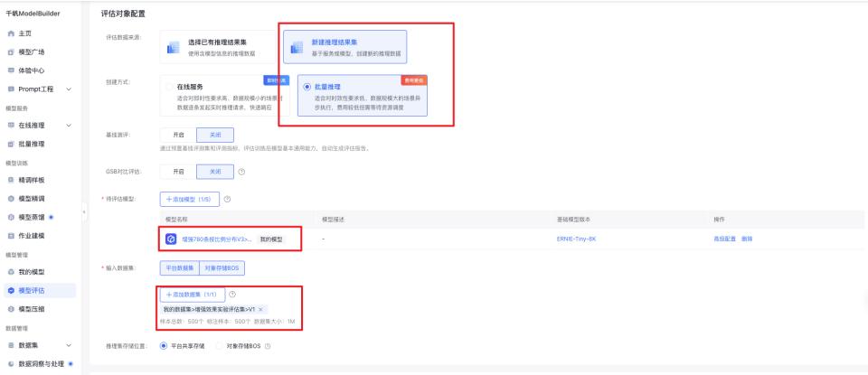Click the 基础模型版本 column header
The image size is (868, 375).
573,220
